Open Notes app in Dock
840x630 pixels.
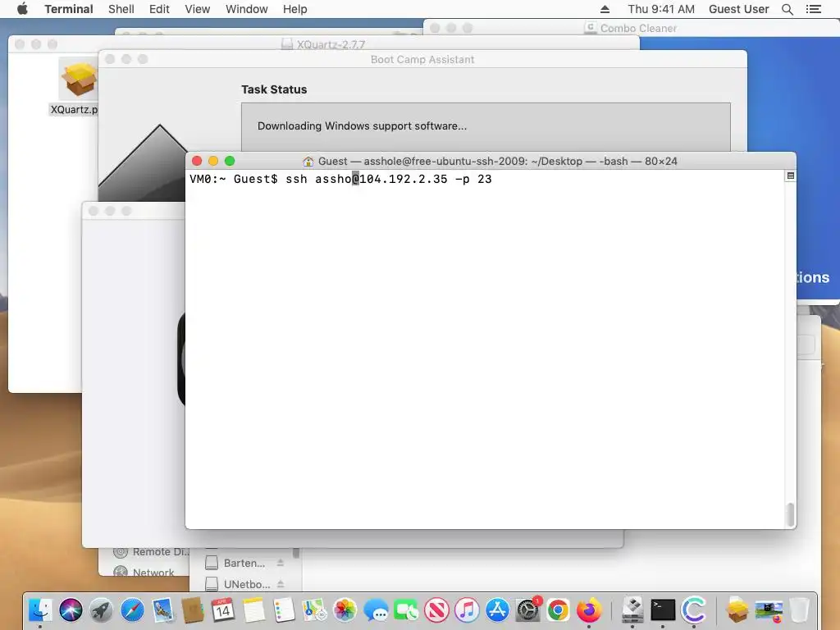pos(253,609)
